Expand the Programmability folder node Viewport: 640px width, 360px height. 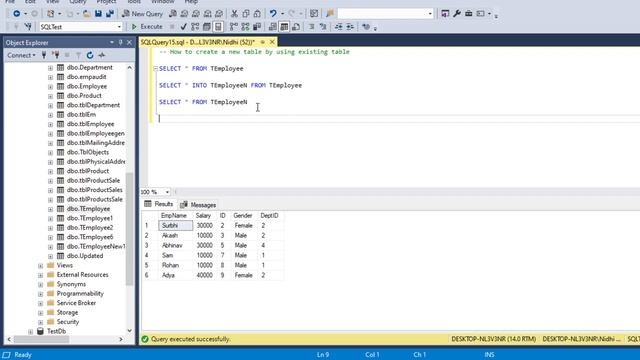click(40, 294)
